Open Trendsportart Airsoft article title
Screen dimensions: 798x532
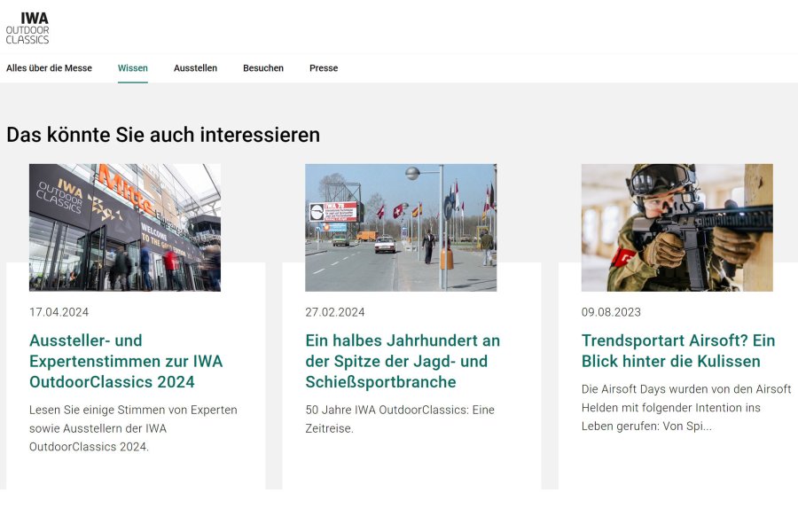coord(678,351)
